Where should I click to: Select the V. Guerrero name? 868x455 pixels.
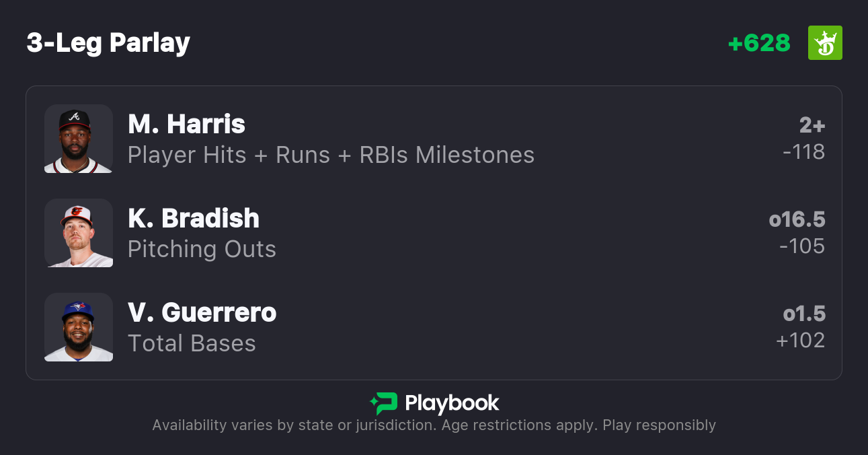click(x=202, y=312)
